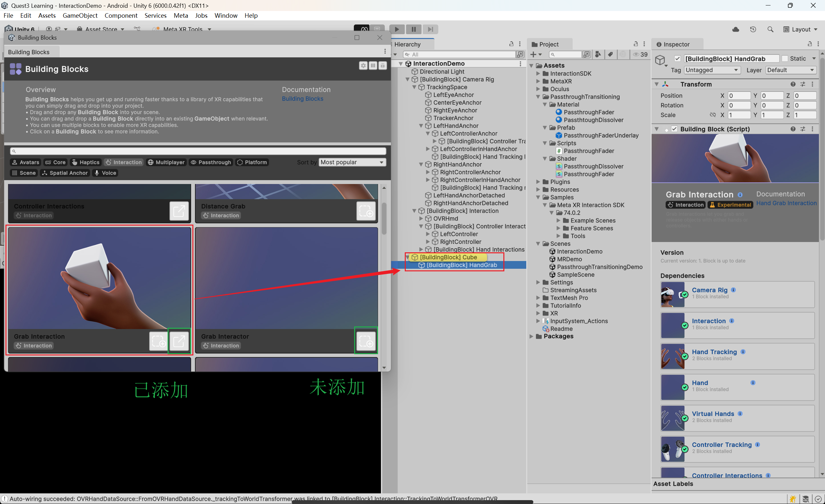Filter blocks by Haptics tag
Image resolution: width=825 pixels, height=504 pixels.
(85, 162)
